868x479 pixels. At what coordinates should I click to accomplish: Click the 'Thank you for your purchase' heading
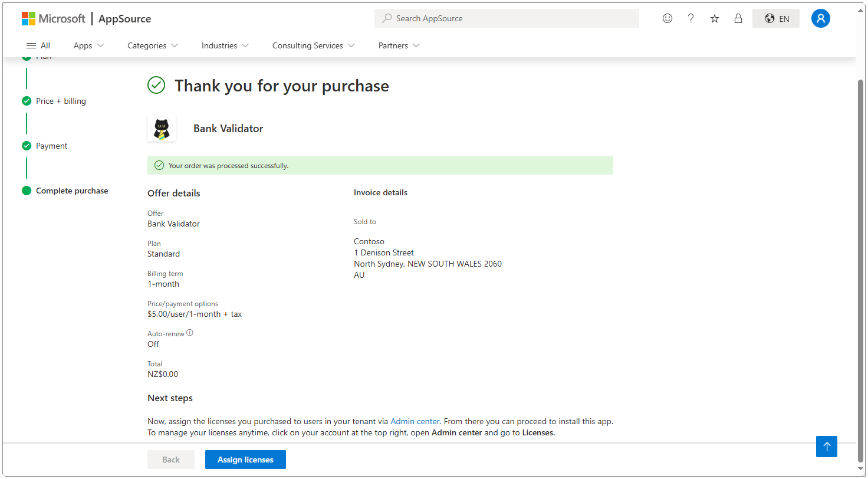point(282,86)
